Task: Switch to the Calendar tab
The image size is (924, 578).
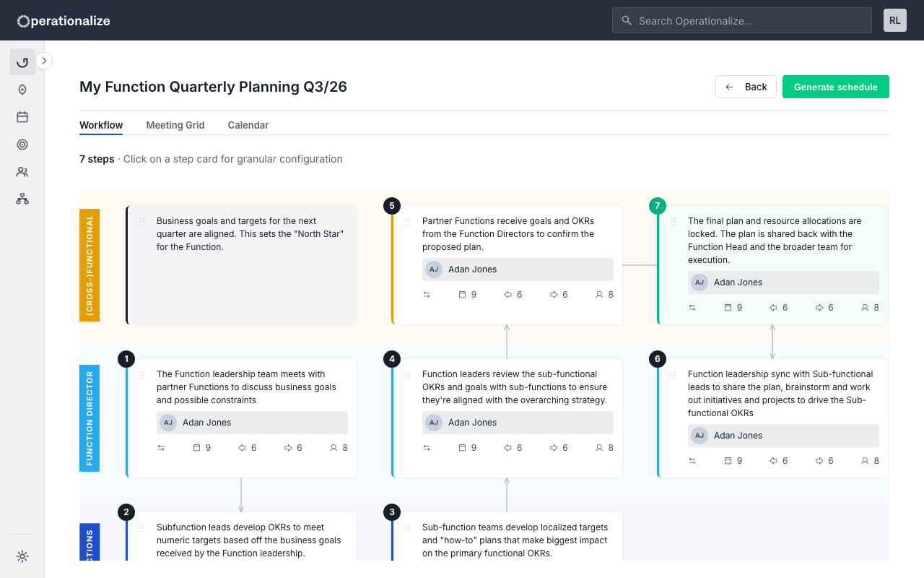Action: coord(248,125)
